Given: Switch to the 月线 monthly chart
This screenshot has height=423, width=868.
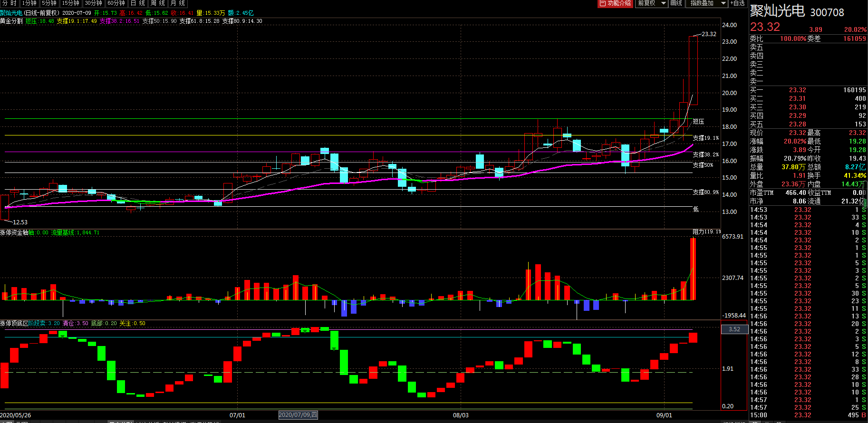Looking at the screenshot, I should tap(178, 3).
